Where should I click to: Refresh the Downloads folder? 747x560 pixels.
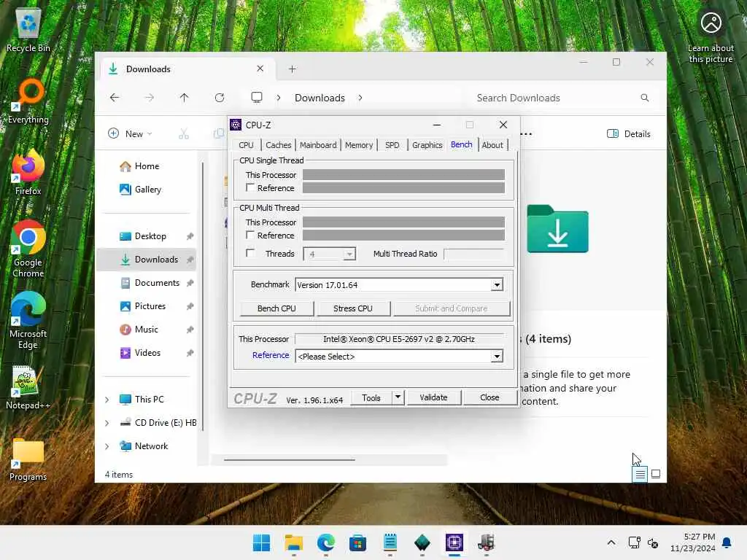tap(220, 98)
